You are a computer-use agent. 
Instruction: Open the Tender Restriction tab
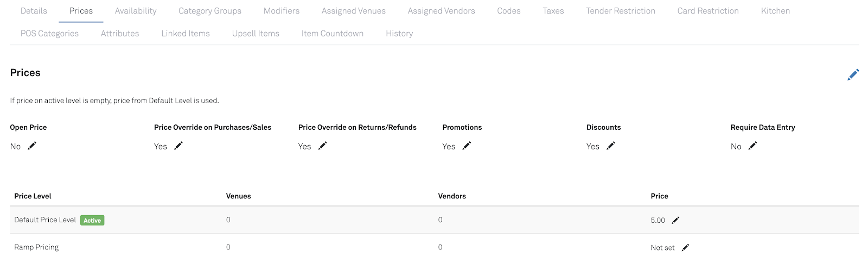tap(621, 11)
